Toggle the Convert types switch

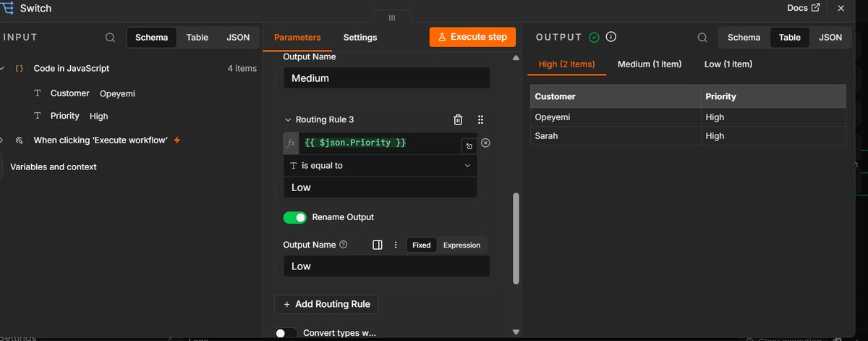point(286,333)
